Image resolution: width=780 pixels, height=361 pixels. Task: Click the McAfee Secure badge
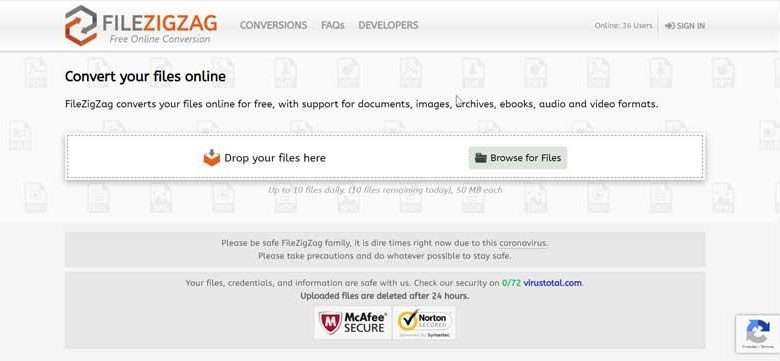point(353,323)
